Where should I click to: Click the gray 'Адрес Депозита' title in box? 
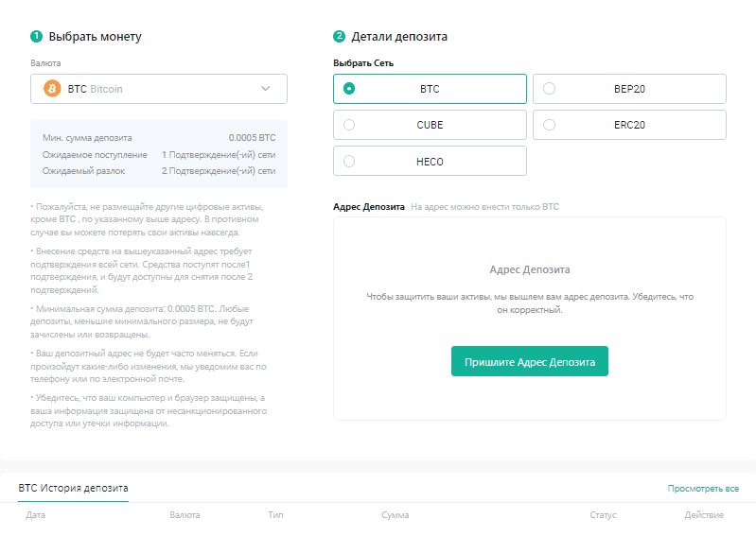pyautogui.click(x=530, y=269)
